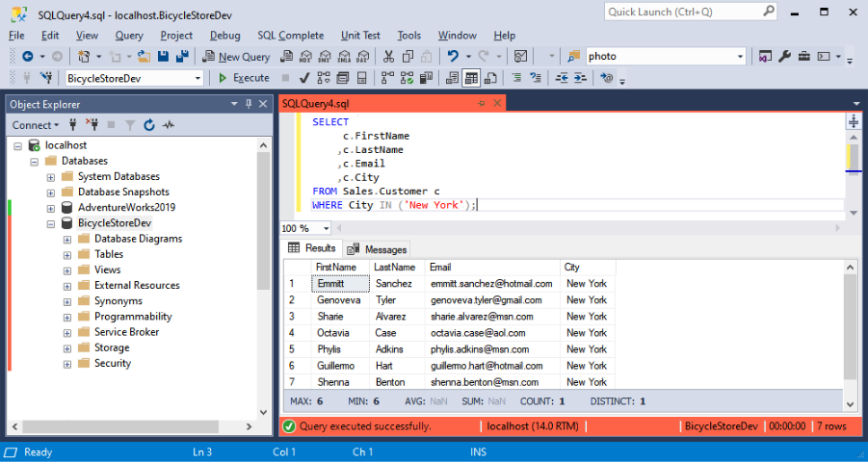Click the Parse query checkmark icon
Screen dimensions: 868x462
(304, 78)
